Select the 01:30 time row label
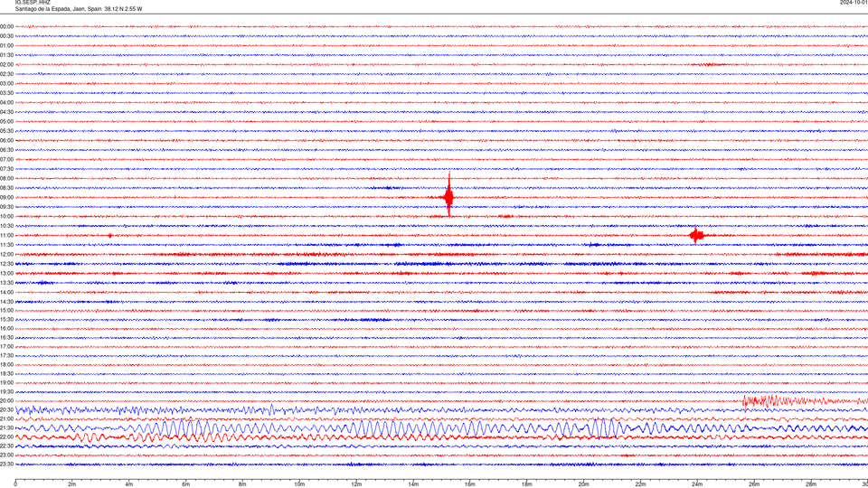The image size is (868, 488). 6,55
